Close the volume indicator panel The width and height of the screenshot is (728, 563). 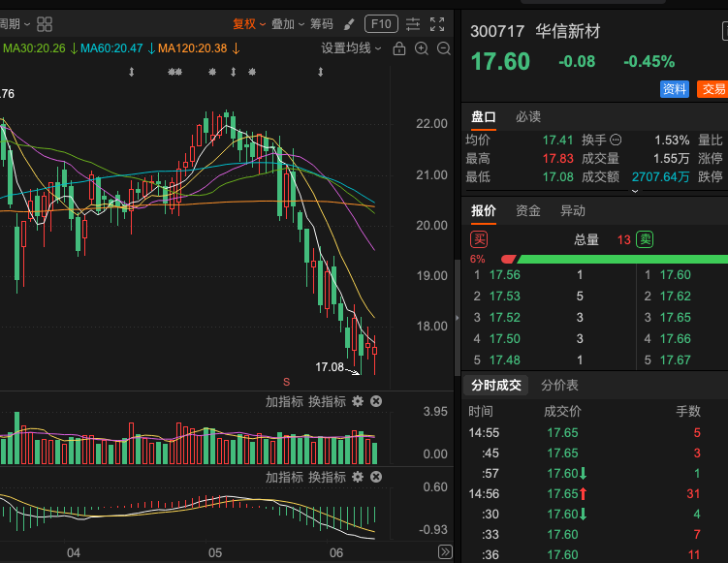376,401
